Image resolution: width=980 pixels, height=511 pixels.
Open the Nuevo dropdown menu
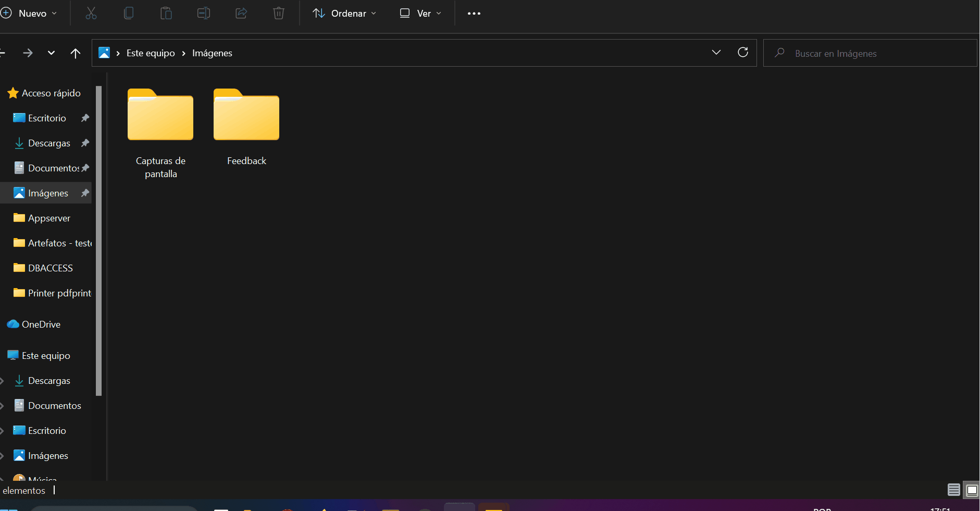pos(29,14)
